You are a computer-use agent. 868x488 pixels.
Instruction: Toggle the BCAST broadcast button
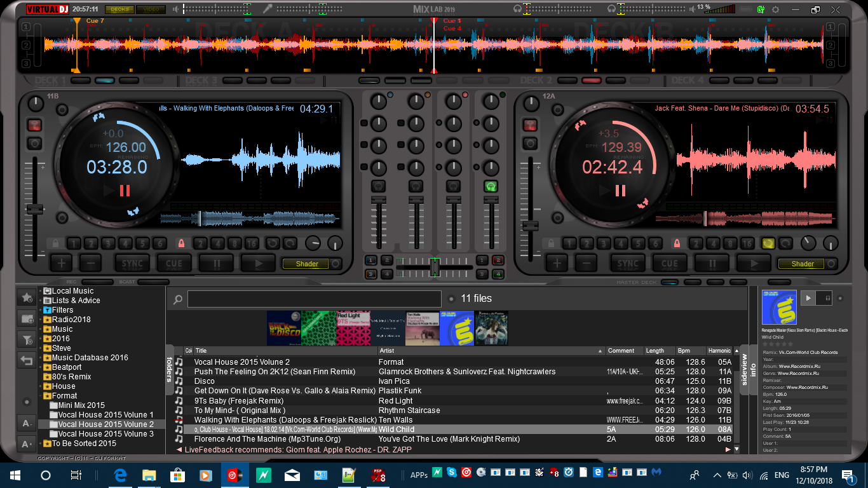pos(153,282)
